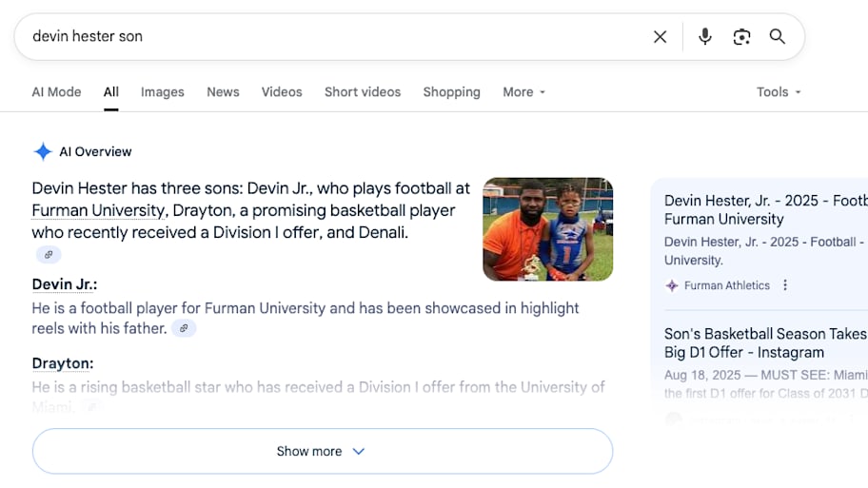The width and height of the screenshot is (868, 488).
Task: Open source link chip after Denali sentence
Action: 49,255
